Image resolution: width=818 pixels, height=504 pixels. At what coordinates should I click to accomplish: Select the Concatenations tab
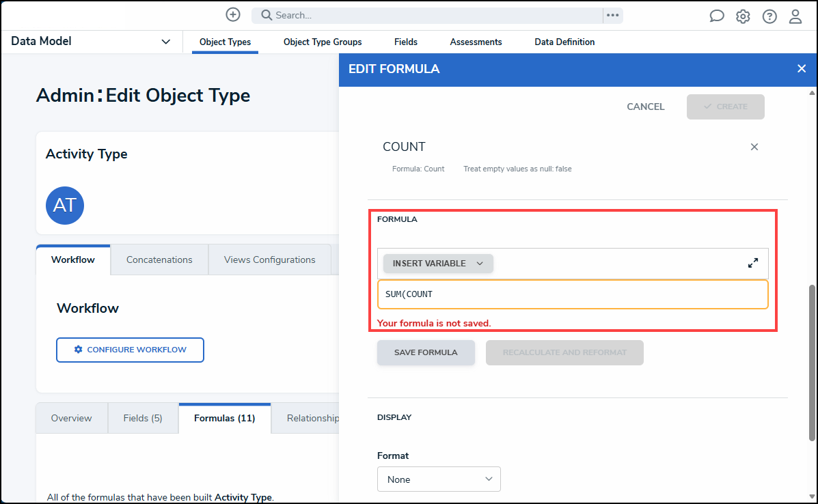pyautogui.click(x=159, y=260)
